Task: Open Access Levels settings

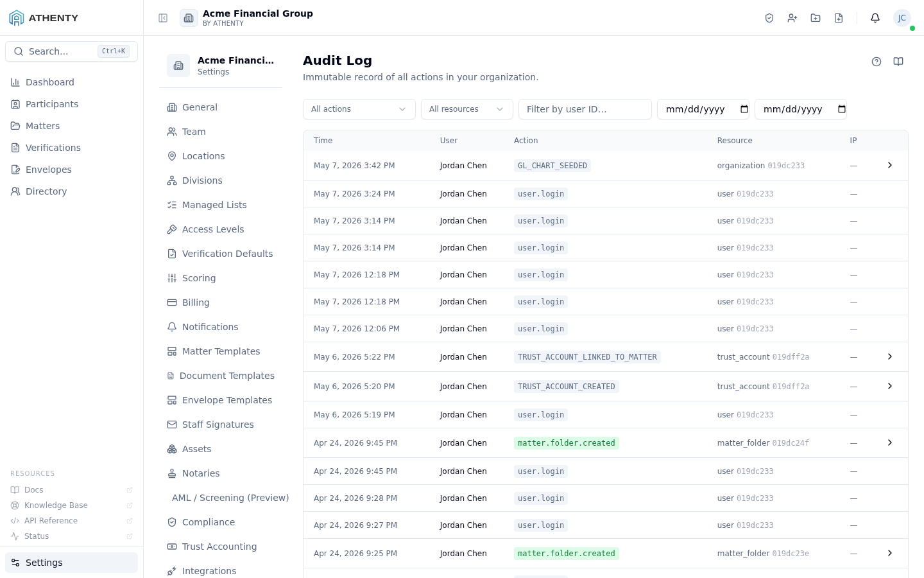Action: [221, 229]
